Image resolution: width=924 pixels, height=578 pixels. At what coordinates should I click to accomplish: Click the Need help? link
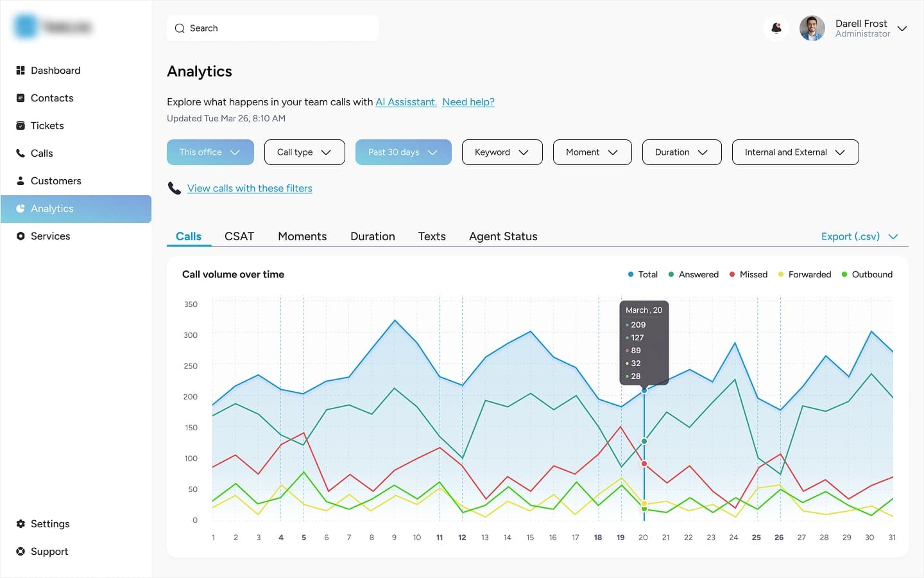[x=468, y=102]
